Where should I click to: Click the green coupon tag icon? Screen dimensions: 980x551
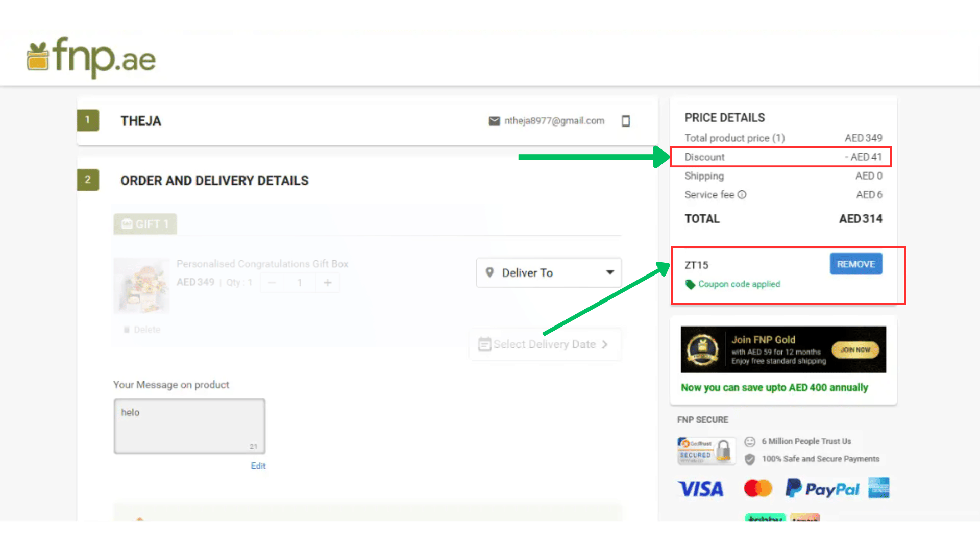(690, 284)
